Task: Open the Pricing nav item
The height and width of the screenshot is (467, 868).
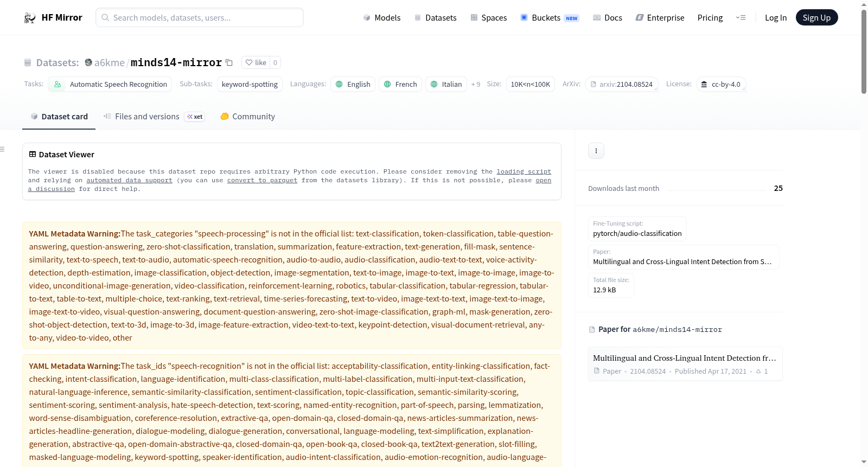Action: click(x=710, y=17)
